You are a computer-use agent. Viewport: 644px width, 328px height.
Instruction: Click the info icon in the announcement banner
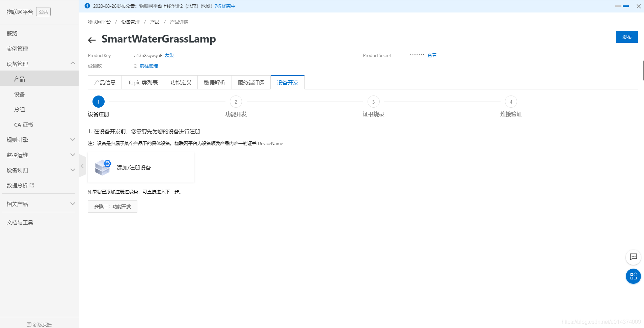coord(87,6)
